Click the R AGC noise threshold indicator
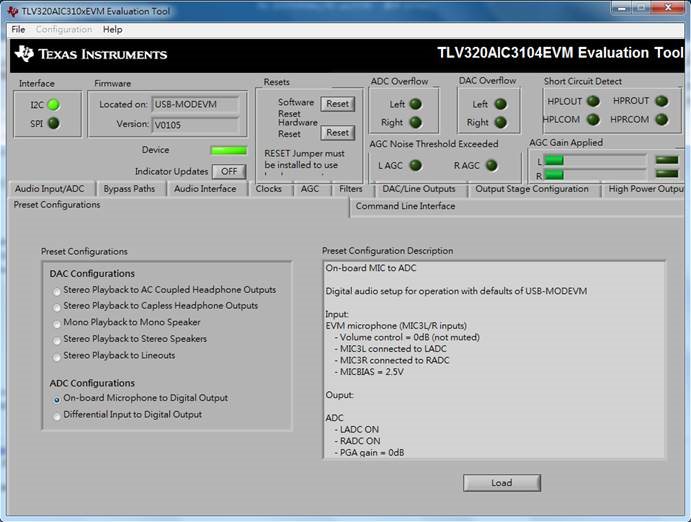The image size is (691, 522). coord(491,165)
